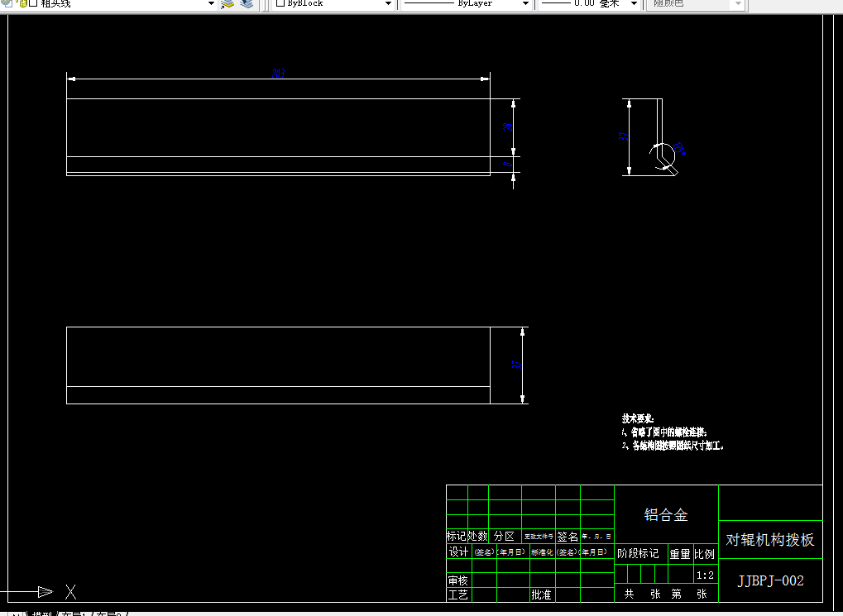The height and width of the screenshot is (616, 843).
Task: Click the UCS X-axis arrow icon
Action: (46, 592)
